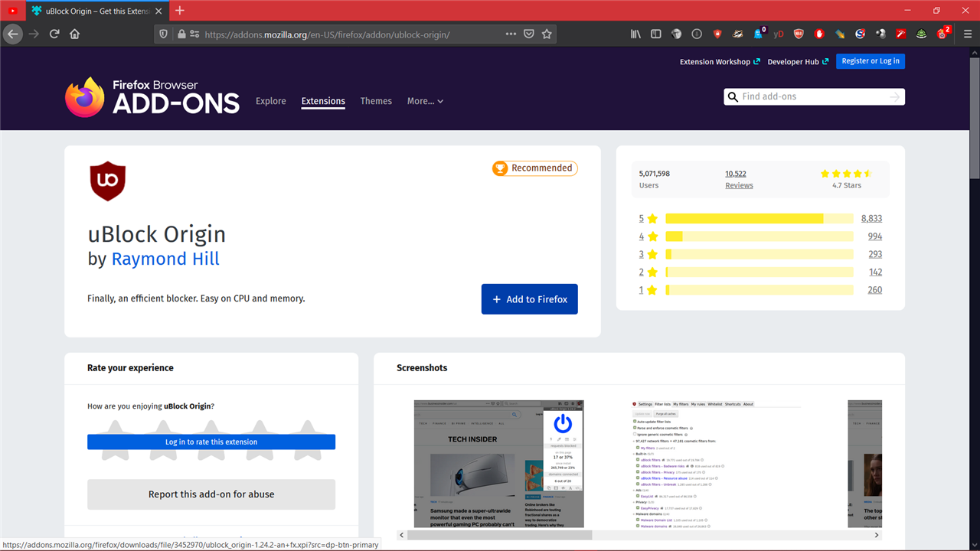The width and height of the screenshot is (980, 551).
Task: Click the 2 star rating label
Action: 648,272
